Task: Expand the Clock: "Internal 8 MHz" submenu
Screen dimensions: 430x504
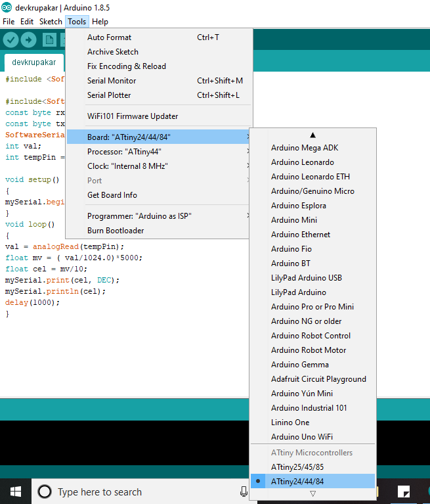Action: (159, 166)
